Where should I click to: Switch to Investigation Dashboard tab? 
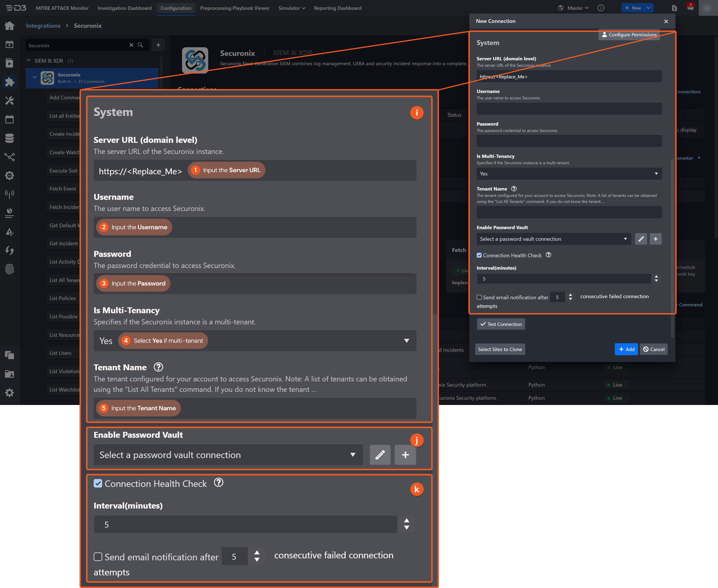pyautogui.click(x=124, y=8)
